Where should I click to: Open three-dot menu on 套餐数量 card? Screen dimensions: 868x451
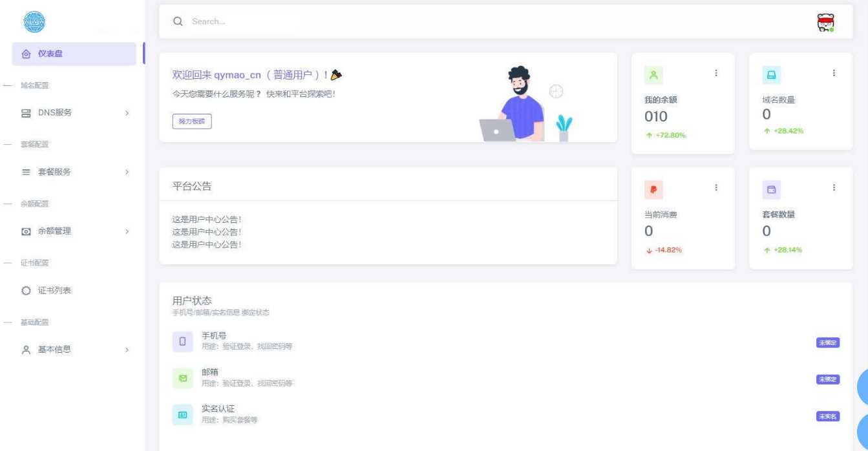(834, 187)
